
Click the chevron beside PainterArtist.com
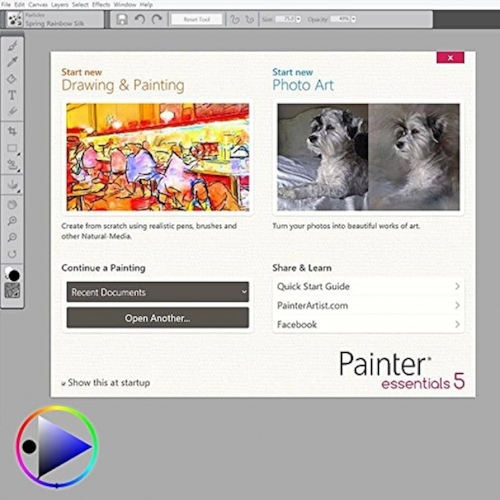(x=457, y=305)
